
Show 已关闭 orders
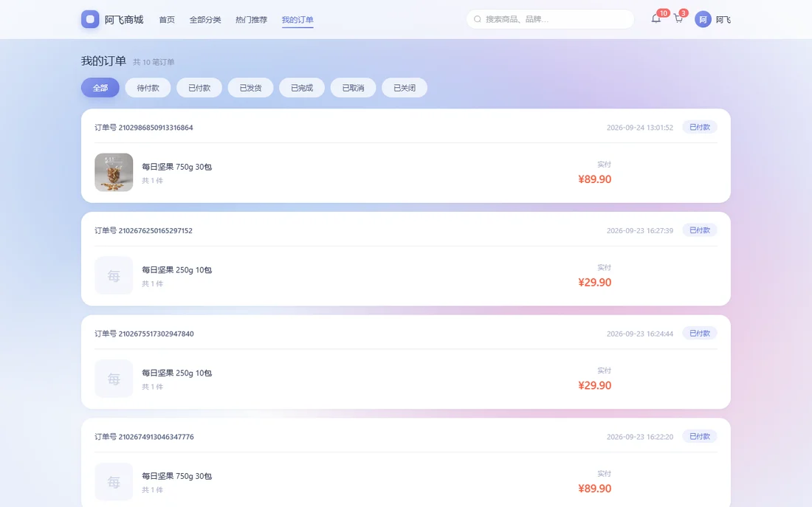405,88
